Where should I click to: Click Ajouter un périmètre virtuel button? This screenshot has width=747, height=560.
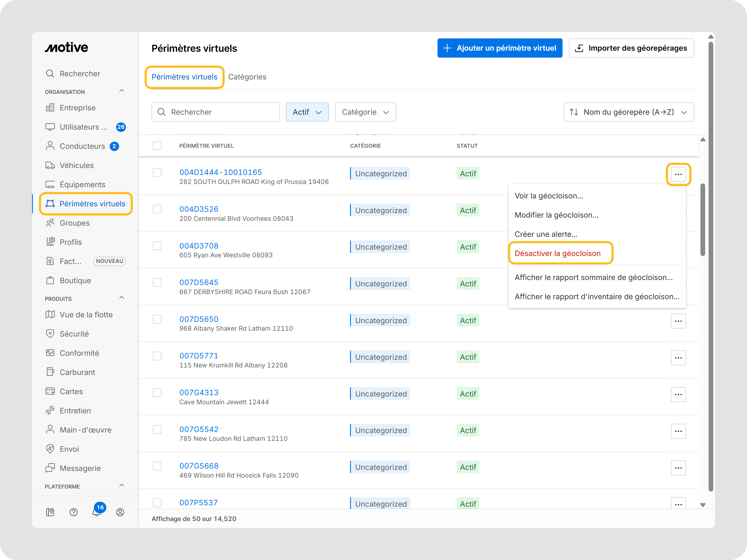499,48
